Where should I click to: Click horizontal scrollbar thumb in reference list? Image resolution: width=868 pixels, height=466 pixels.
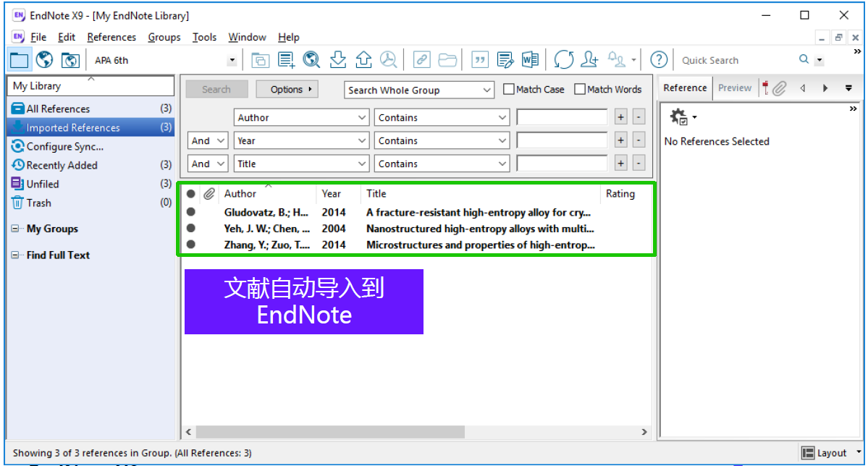coord(330,432)
